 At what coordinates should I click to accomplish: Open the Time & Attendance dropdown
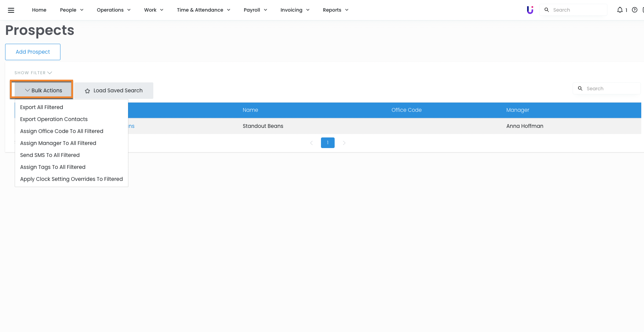coord(203,10)
